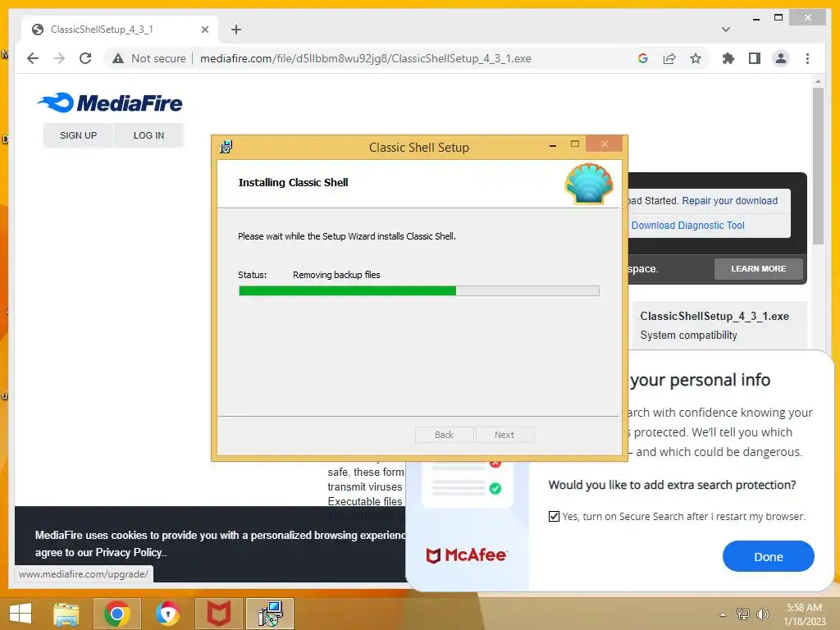
Task: Share this page via share icon
Action: tap(669, 58)
